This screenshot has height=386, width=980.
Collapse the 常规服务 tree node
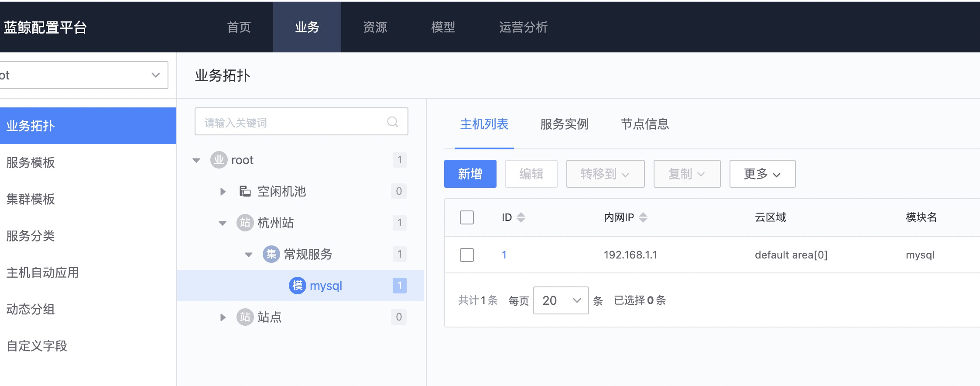[x=249, y=255]
